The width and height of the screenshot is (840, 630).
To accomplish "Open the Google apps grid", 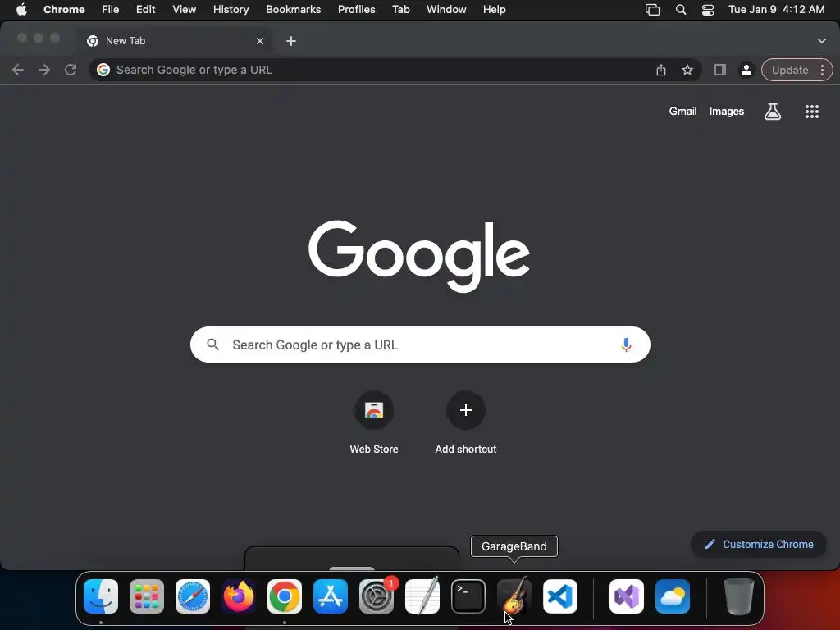I will click(x=812, y=112).
